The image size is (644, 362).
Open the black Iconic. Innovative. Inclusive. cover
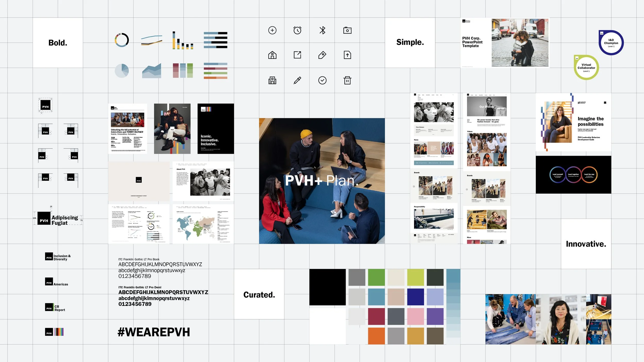coord(216,129)
